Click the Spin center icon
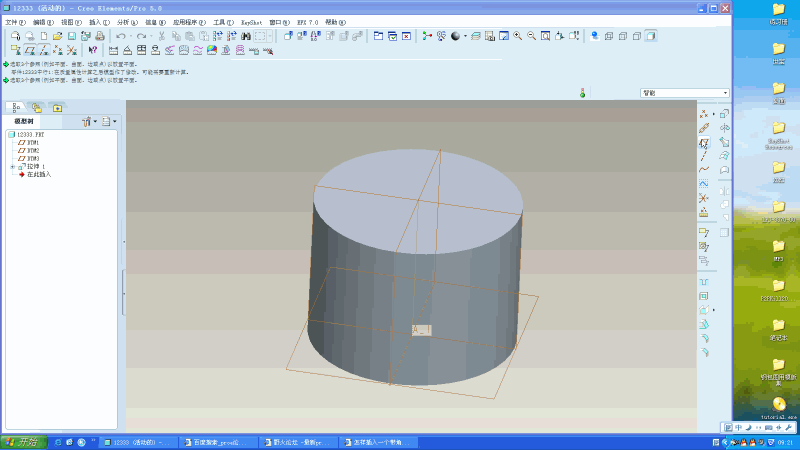The width and height of the screenshot is (800, 450). 427,36
